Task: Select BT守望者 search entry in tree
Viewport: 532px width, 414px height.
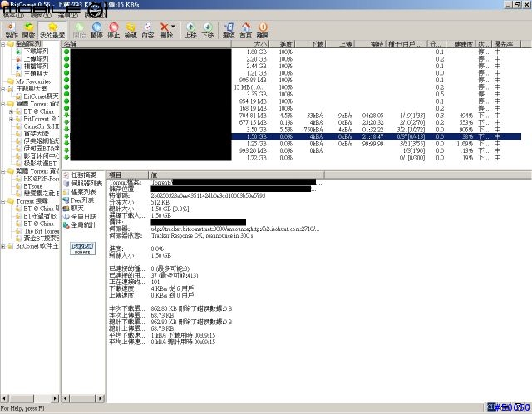Action: pyautogui.click(x=41, y=216)
